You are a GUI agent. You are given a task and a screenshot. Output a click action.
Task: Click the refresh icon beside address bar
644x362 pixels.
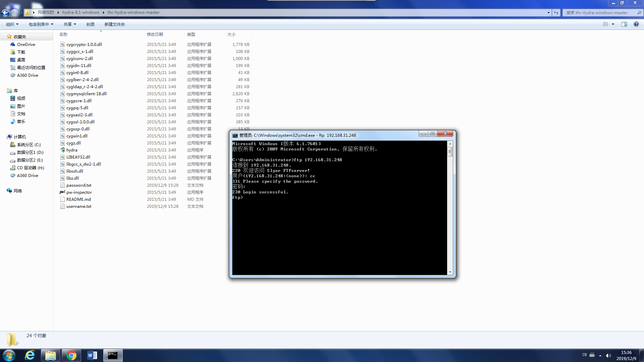pyautogui.click(x=556, y=12)
